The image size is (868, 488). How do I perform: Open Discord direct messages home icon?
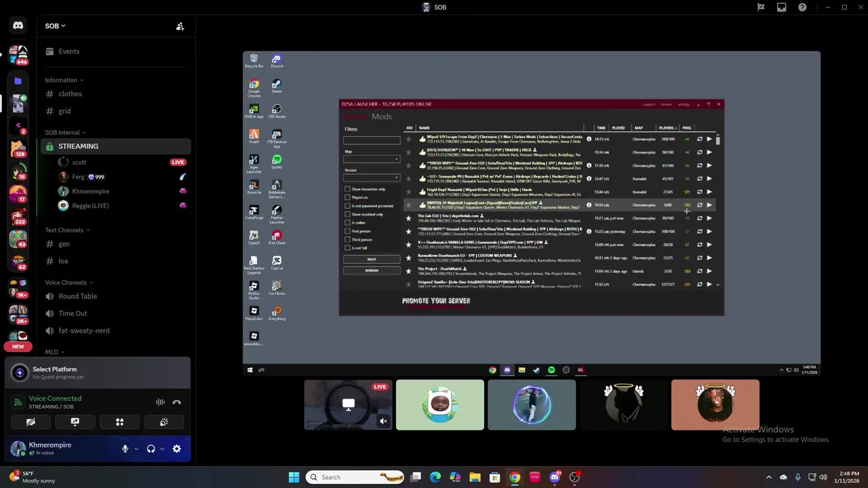tap(18, 26)
